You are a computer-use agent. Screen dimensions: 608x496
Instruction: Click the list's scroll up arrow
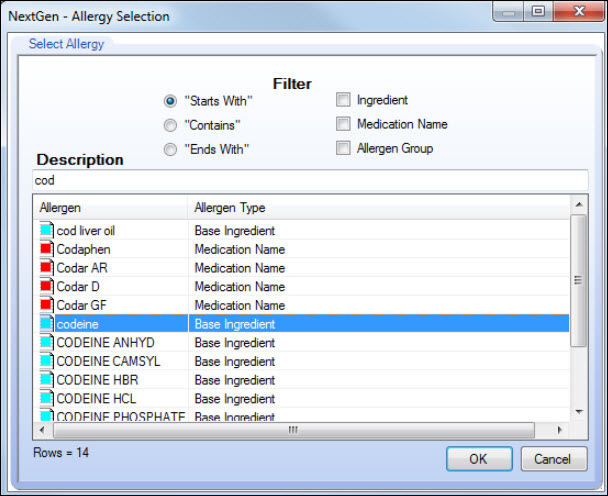coord(579,204)
